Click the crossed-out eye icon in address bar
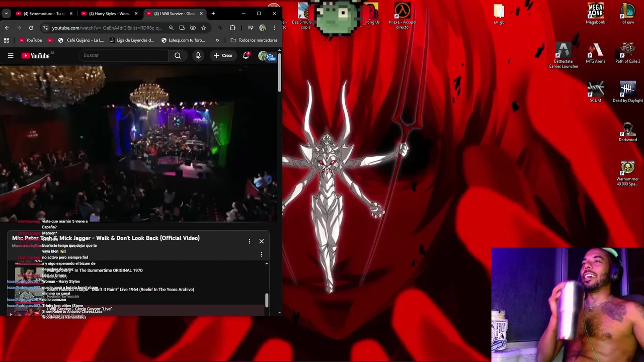 point(193,28)
